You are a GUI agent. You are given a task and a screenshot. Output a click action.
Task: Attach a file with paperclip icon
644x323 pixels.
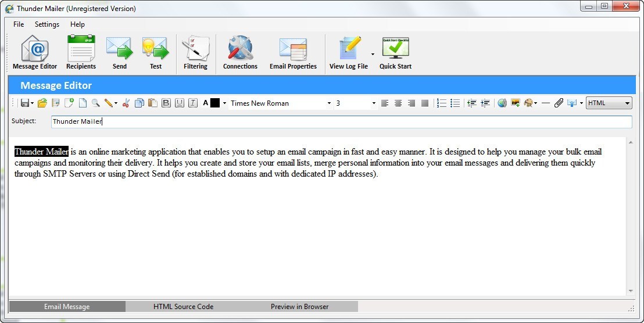click(x=559, y=103)
